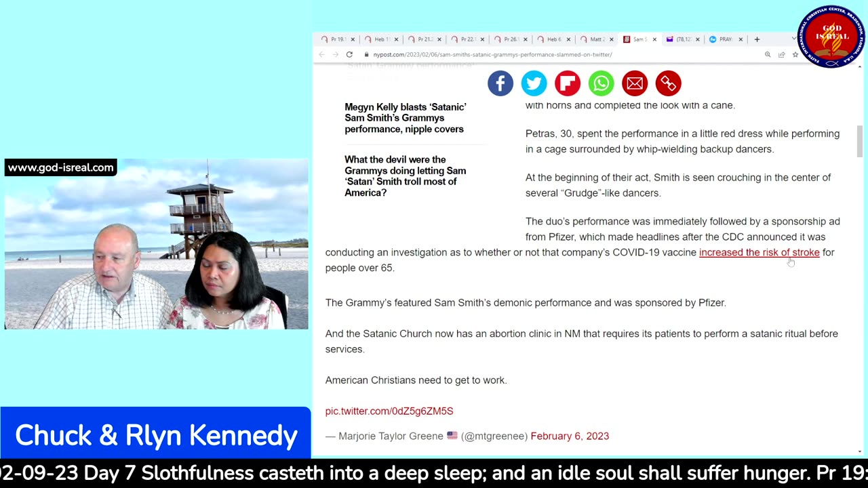Click the '@mtgreenee' Marjorie Taylor Greene attribution
The width and height of the screenshot is (868, 488).
(494, 436)
